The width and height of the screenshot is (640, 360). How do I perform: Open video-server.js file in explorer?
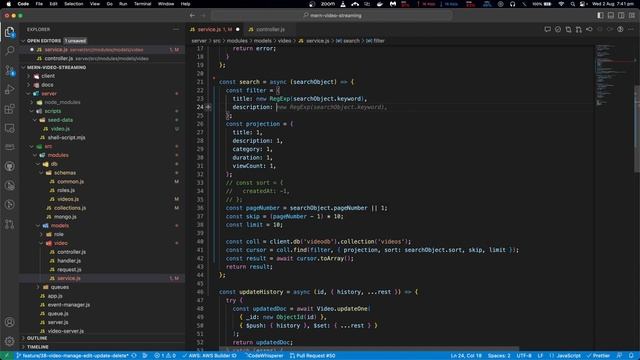click(65, 331)
